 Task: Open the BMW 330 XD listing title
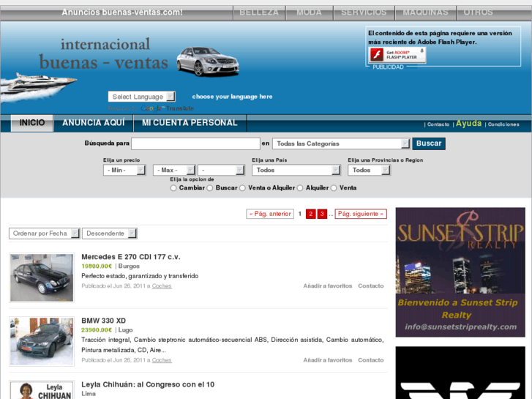[x=103, y=321]
